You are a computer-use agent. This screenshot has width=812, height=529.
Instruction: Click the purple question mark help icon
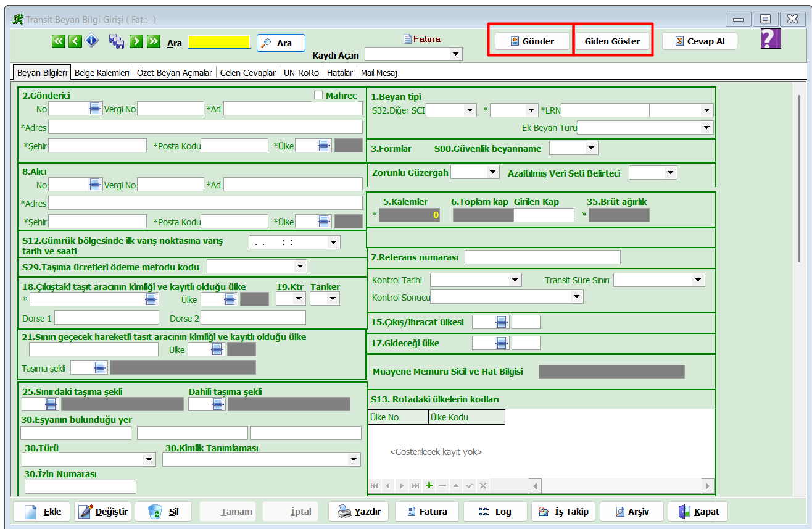coord(770,39)
